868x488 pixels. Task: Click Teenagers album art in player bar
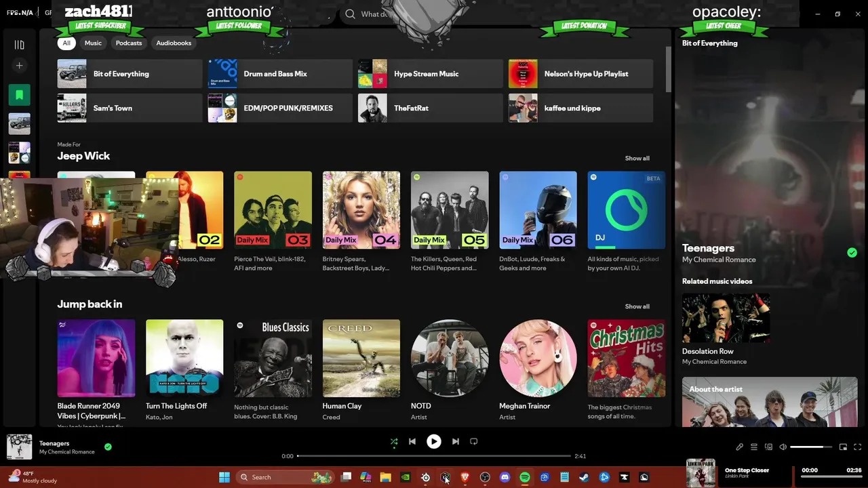pos(19,447)
